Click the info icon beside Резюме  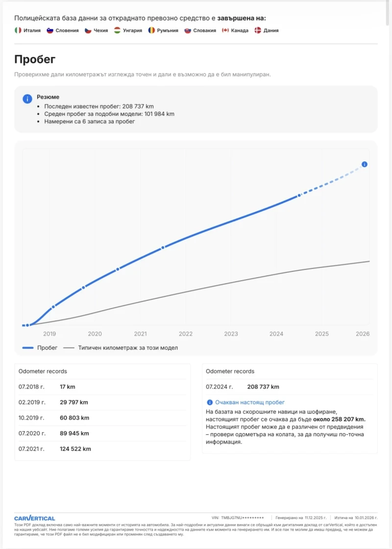click(x=27, y=99)
